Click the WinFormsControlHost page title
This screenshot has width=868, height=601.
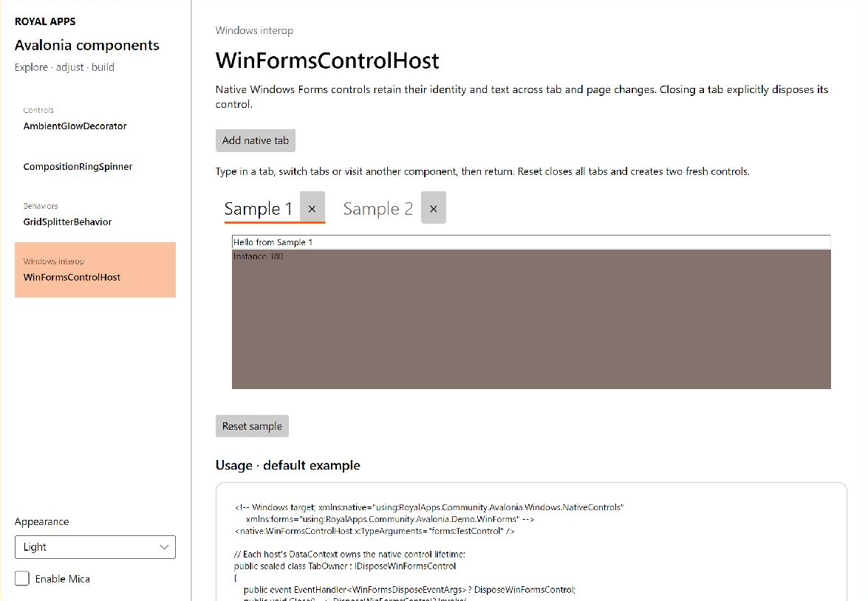coord(327,61)
